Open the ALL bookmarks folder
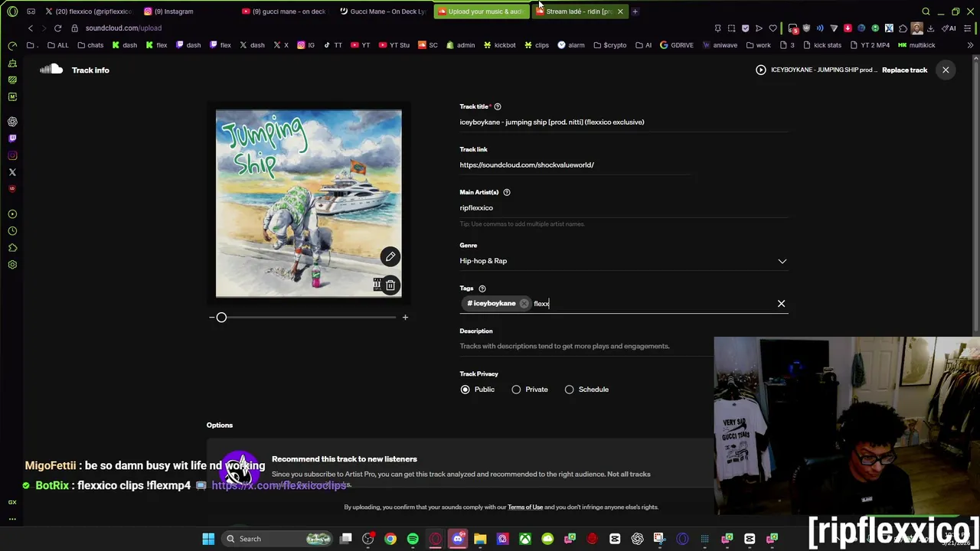This screenshot has height=551, width=980. [x=57, y=45]
